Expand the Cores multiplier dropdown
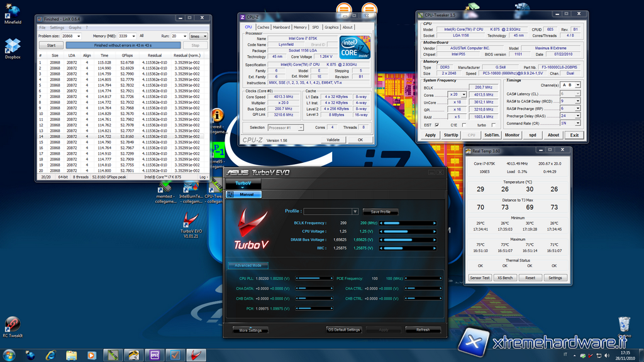 point(464,94)
